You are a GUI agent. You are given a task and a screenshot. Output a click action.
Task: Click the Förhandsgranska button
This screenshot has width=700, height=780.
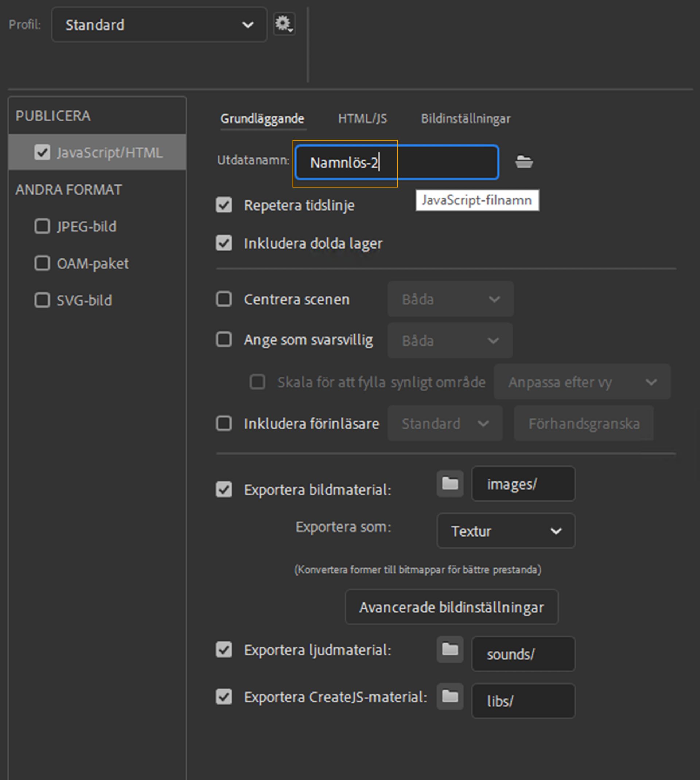tap(583, 424)
